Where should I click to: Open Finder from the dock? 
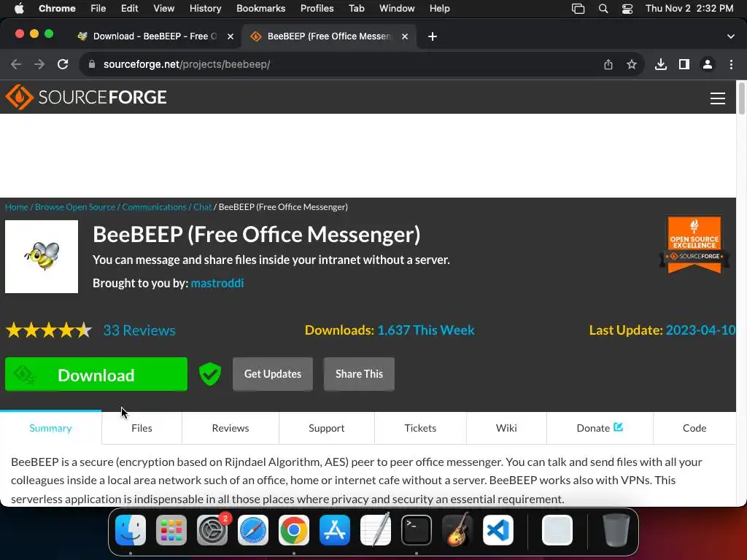131,530
